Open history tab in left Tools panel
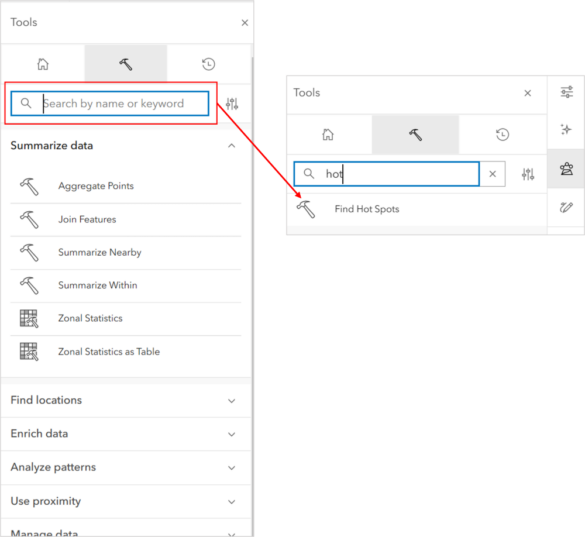This screenshot has height=537, width=585. click(209, 64)
